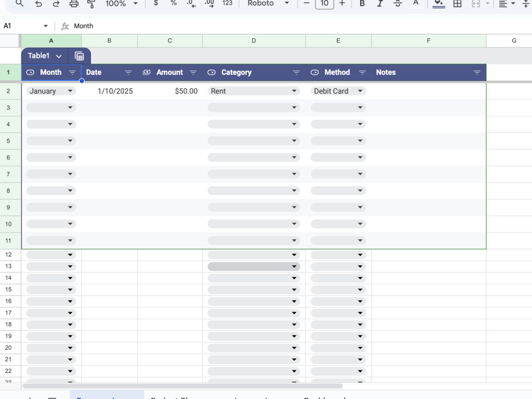The image size is (532, 399).
Task: Open Method column filter icon
Action: click(362, 72)
